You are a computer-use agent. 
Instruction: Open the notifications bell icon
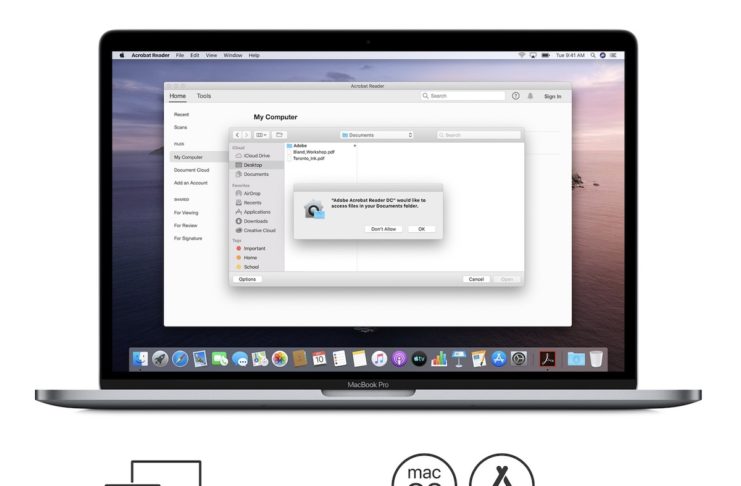pyautogui.click(x=530, y=96)
